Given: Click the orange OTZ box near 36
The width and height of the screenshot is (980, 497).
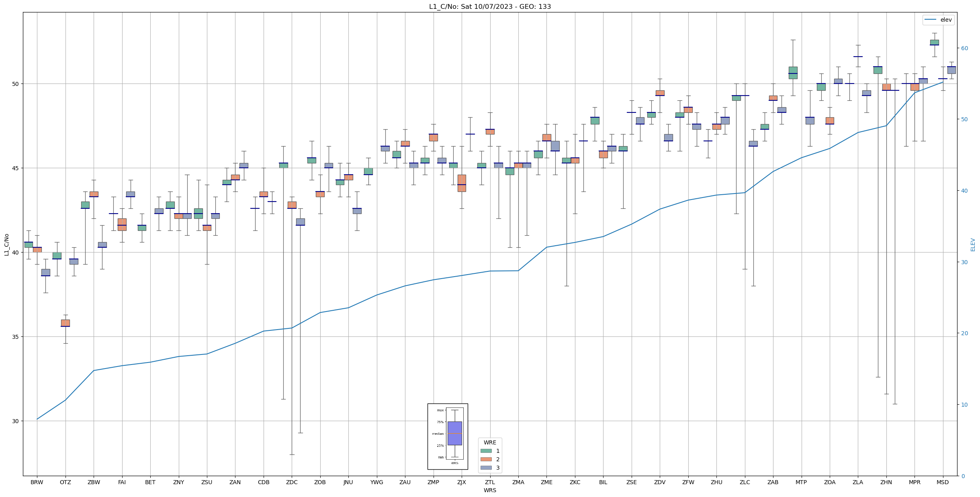Looking at the screenshot, I should [x=65, y=323].
